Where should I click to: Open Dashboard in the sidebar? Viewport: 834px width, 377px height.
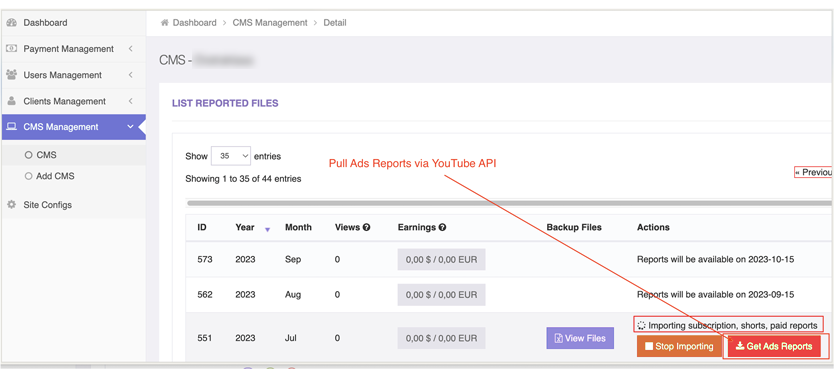tap(73, 23)
